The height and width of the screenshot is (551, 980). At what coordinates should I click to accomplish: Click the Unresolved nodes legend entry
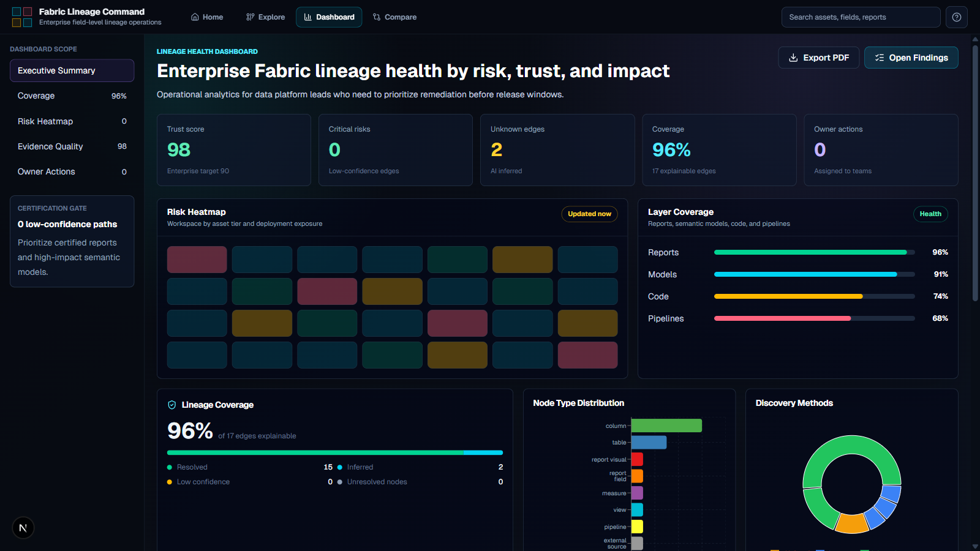[x=420, y=482]
